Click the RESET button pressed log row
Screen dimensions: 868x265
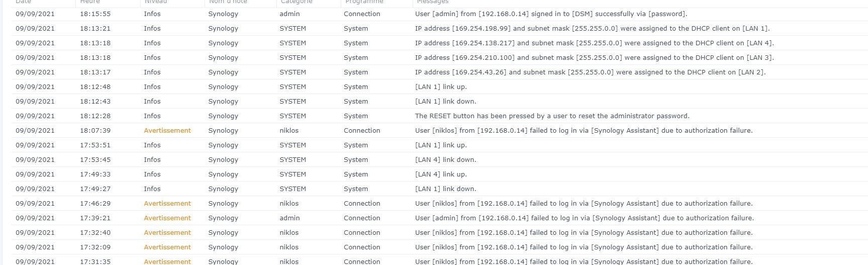pyautogui.click(x=552, y=116)
